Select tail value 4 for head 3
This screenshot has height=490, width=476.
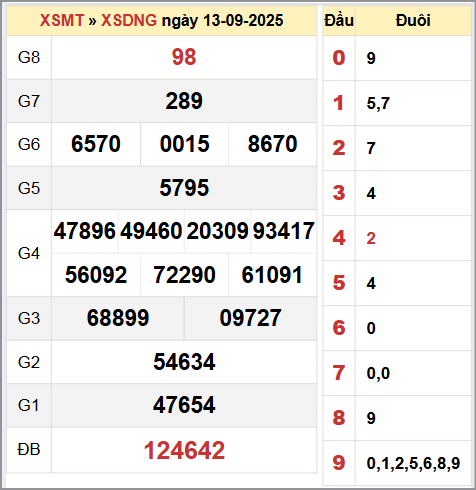point(371,193)
